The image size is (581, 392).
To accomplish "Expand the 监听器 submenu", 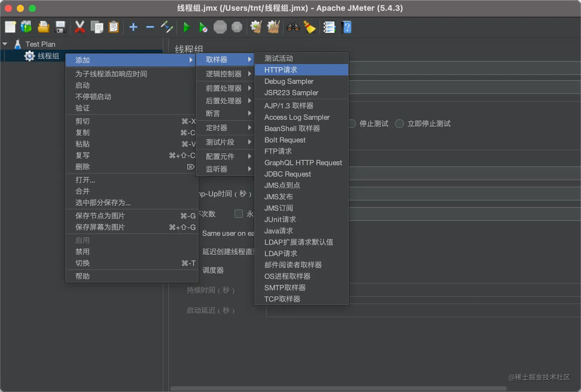I will 225,169.
